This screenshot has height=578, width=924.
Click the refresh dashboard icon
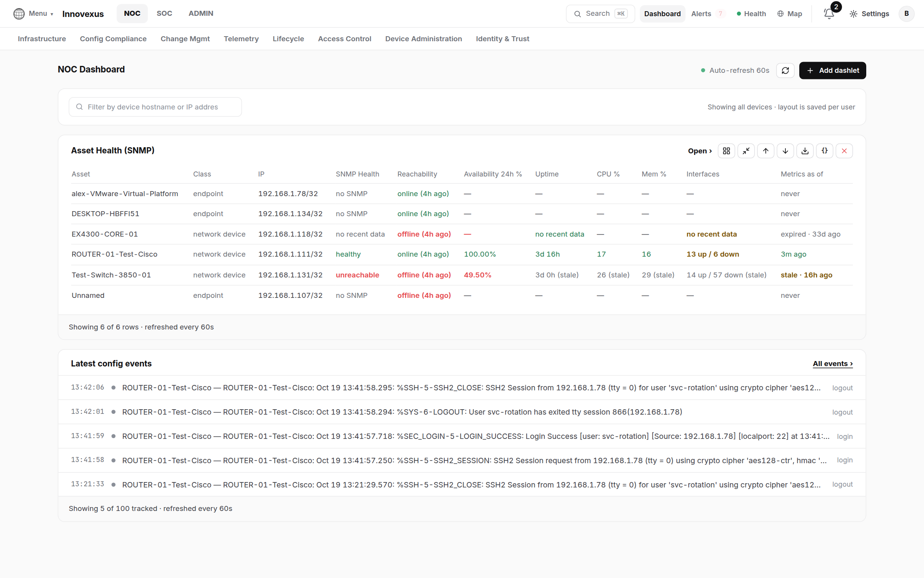(x=785, y=71)
